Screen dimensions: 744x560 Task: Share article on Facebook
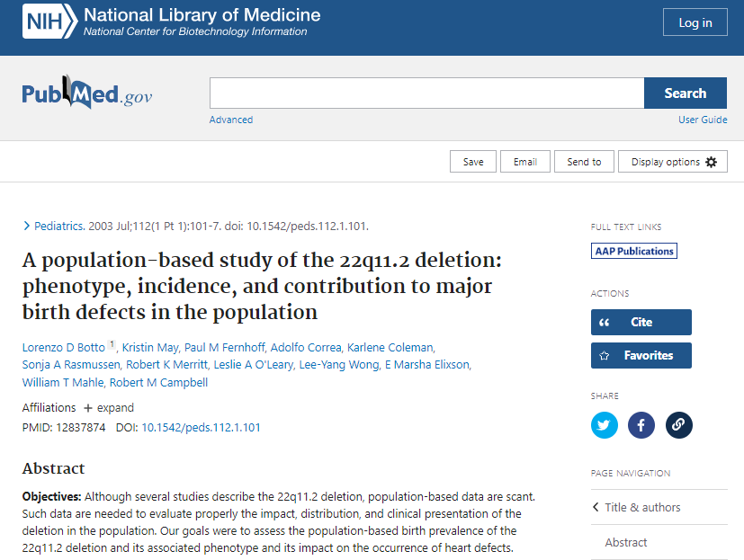click(641, 425)
